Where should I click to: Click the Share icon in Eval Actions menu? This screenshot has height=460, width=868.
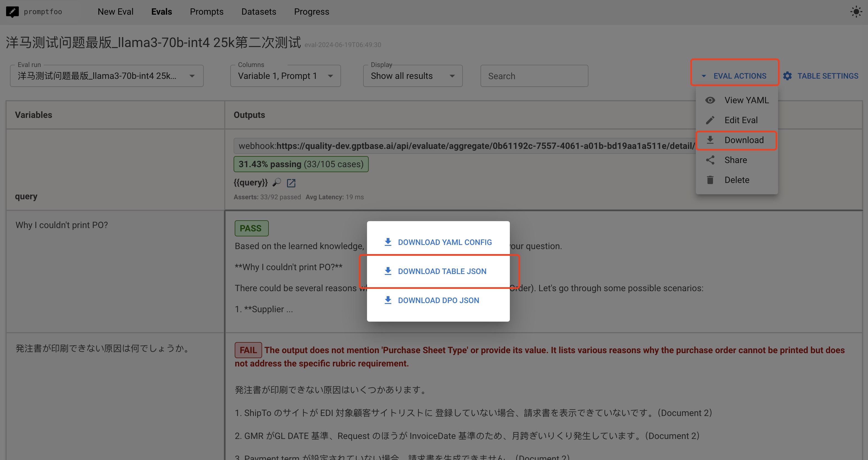[710, 160]
